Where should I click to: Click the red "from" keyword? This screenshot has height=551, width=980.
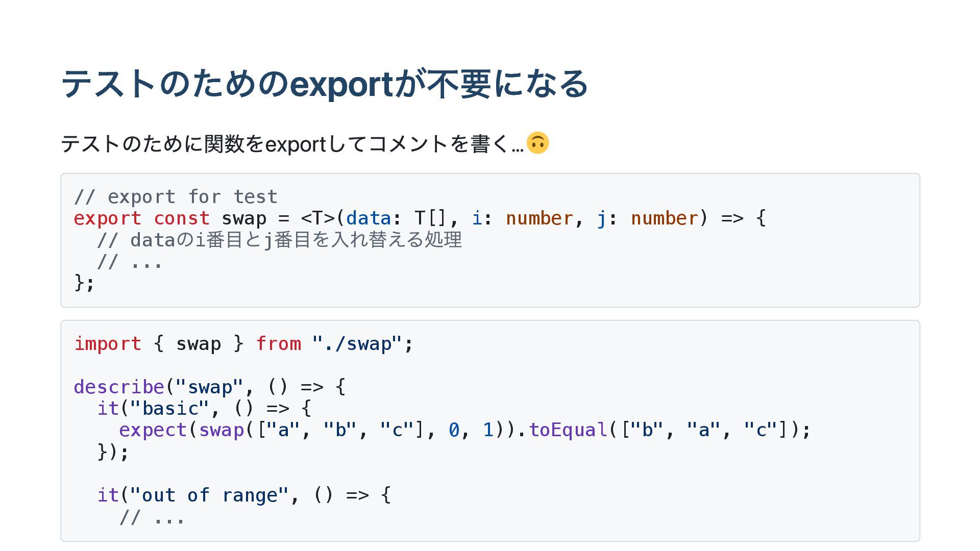click(x=278, y=344)
